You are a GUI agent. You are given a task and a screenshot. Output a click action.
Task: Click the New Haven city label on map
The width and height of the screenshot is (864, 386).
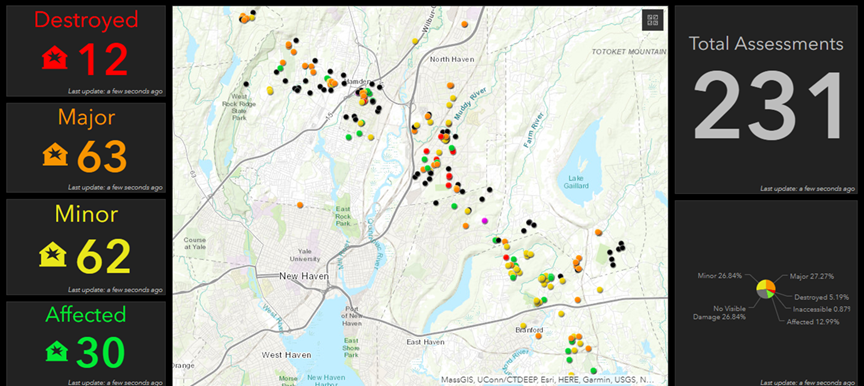pos(304,276)
